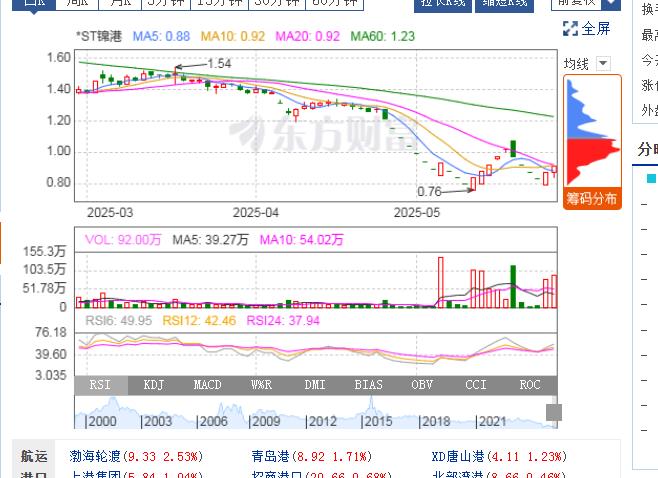Screen dimensions: 658x478
Task: Switch to the W%R indicator tab
Action: click(261, 385)
